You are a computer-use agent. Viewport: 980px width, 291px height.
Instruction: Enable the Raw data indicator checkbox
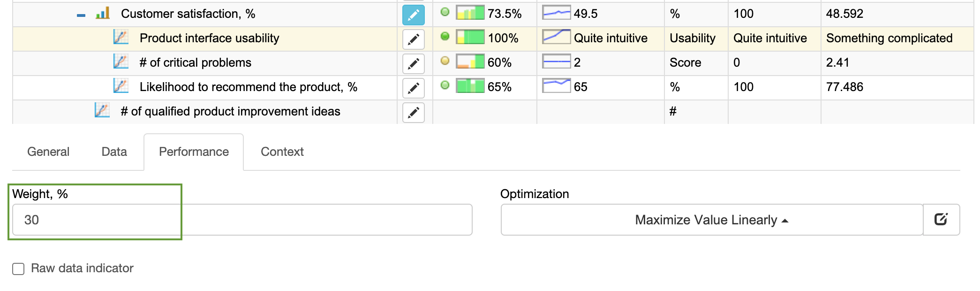[x=18, y=268]
